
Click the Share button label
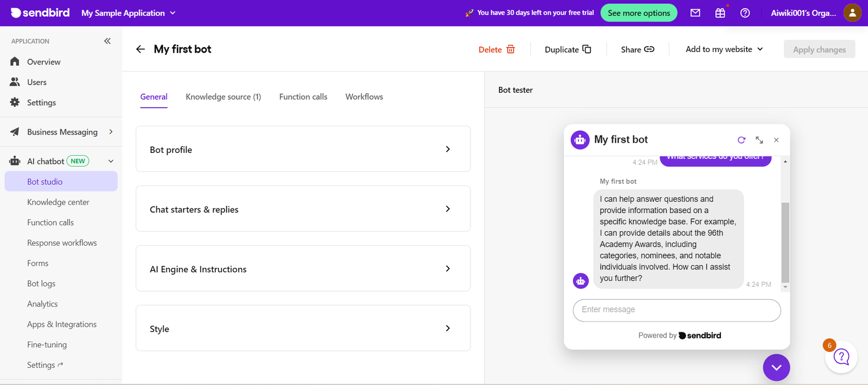(x=631, y=49)
